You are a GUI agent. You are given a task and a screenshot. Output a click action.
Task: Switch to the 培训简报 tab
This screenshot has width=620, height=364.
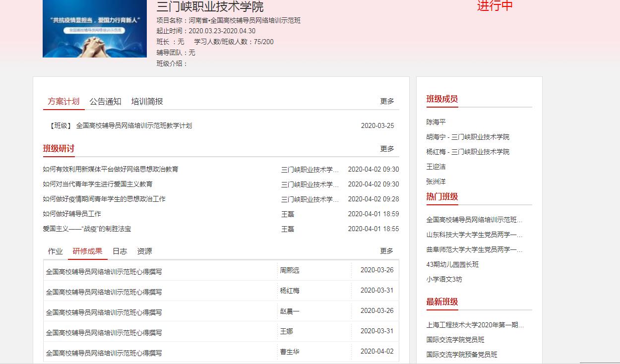click(x=147, y=102)
